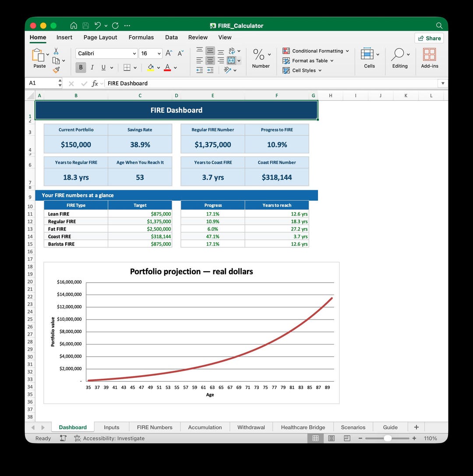
Task: Toggle Italic formatting
Action: 92,67
